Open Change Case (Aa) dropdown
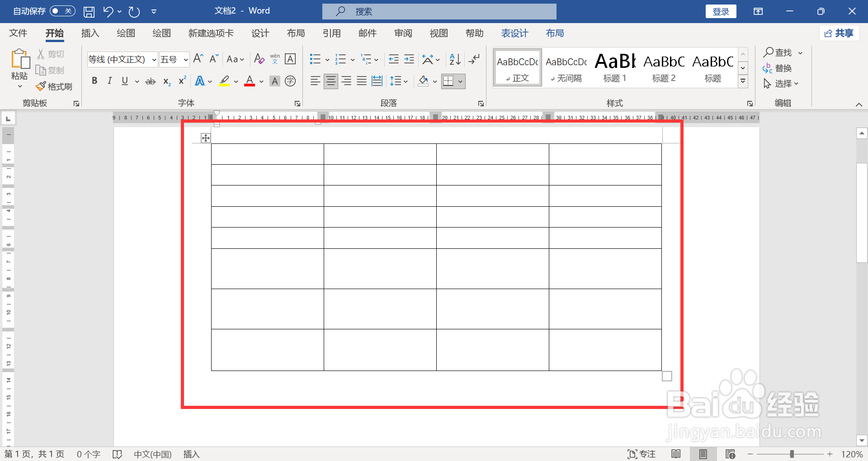 [235, 59]
